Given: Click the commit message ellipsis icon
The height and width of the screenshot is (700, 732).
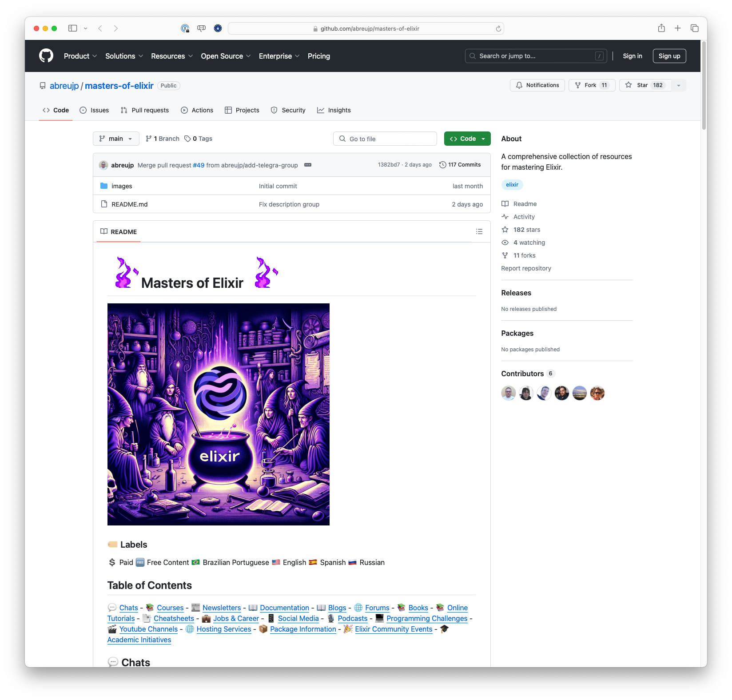Looking at the screenshot, I should pos(308,165).
